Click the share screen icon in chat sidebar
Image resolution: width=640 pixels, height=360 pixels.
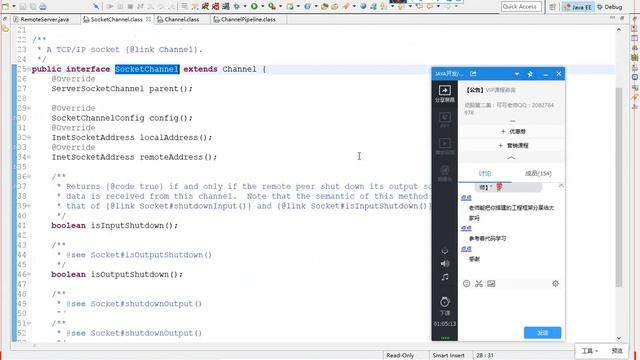(444, 90)
